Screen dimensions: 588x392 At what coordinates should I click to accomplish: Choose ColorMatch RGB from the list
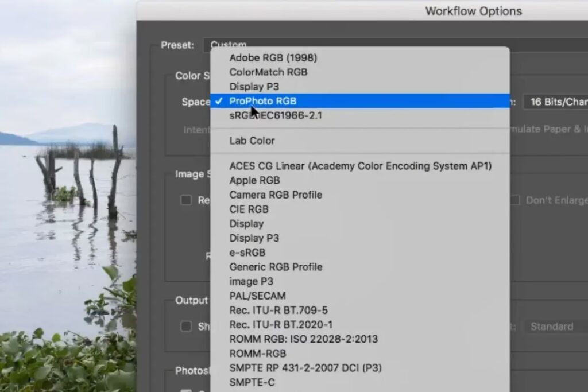click(x=268, y=72)
